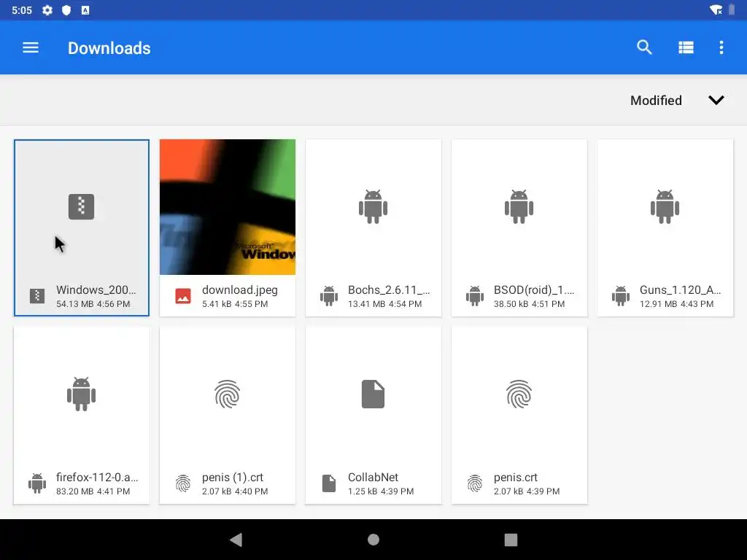This screenshot has width=747, height=560.
Task: Click the large CollabNet document icon
Action: tap(373, 394)
